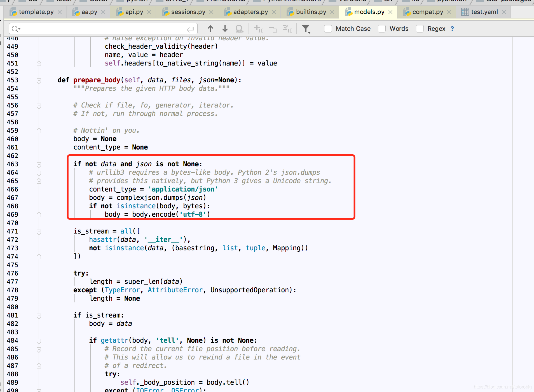
Task: Toggle fold end marker at line 474
Action: (x=39, y=257)
